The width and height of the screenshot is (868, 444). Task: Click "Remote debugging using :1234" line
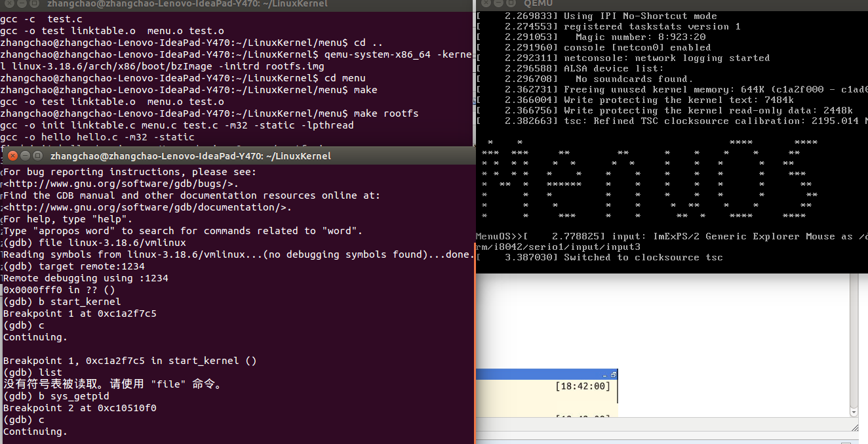point(86,278)
